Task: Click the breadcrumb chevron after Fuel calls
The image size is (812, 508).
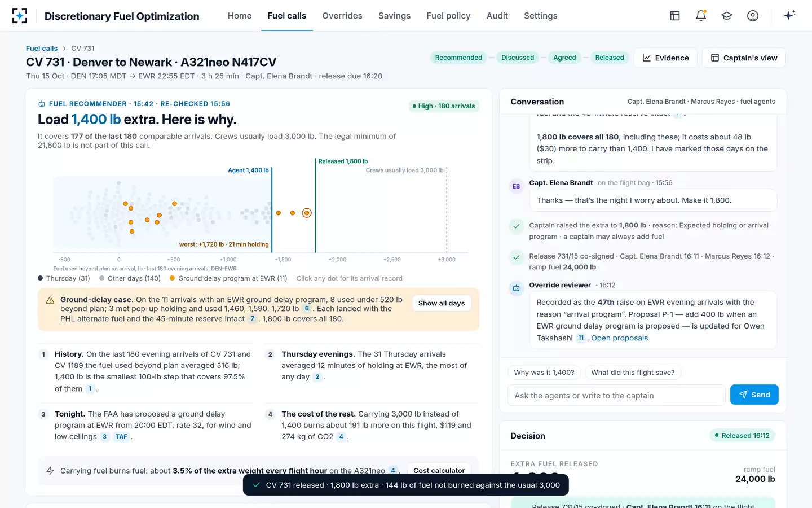Action: (64, 49)
